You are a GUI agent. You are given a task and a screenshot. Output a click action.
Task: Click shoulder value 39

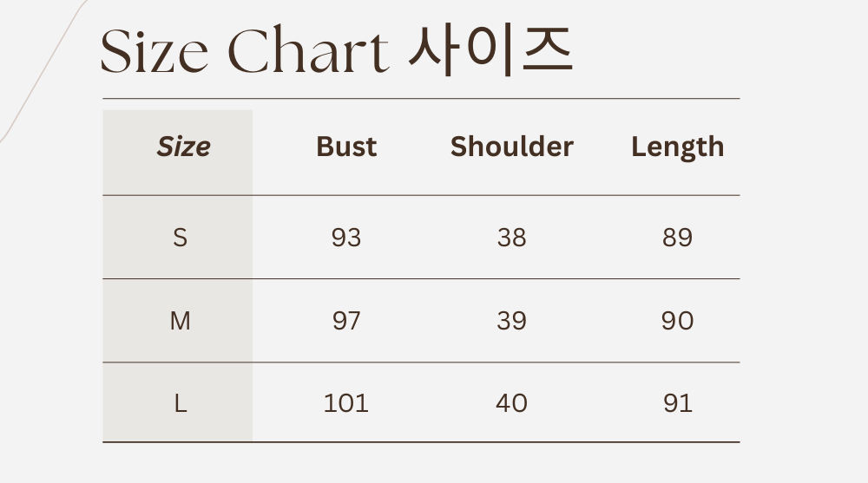(x=511, y=321)
